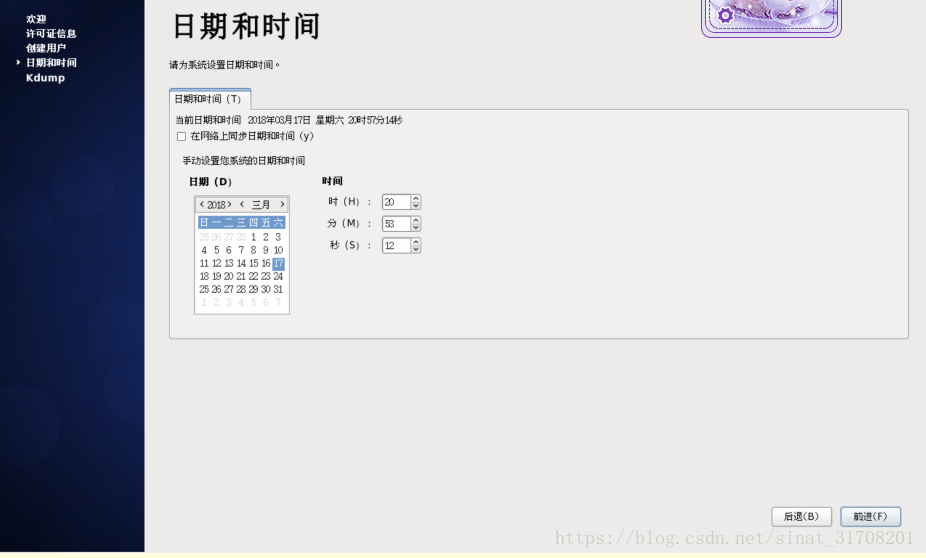Click the 日 Sunday weekday header
926x558 pixels.
pyautogui.click(x=204, y=223)
